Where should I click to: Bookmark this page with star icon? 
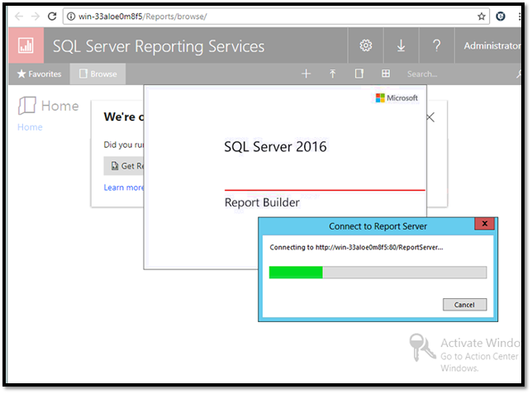click(x=482, y=16)
